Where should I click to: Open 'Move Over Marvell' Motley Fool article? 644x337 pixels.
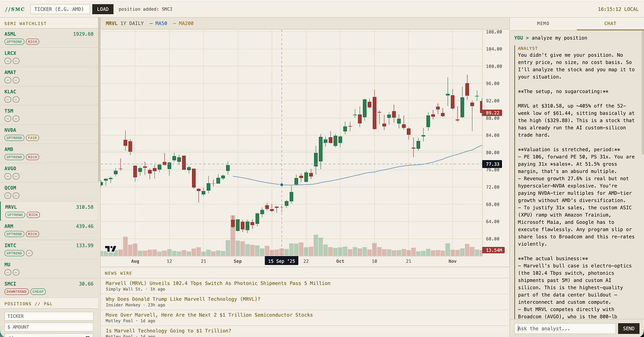click(209, 315)
